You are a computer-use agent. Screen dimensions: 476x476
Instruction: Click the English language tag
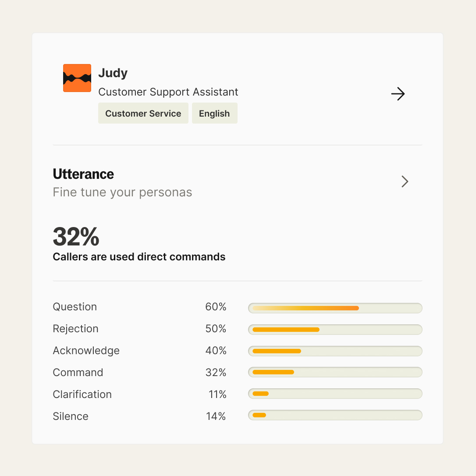214,113
